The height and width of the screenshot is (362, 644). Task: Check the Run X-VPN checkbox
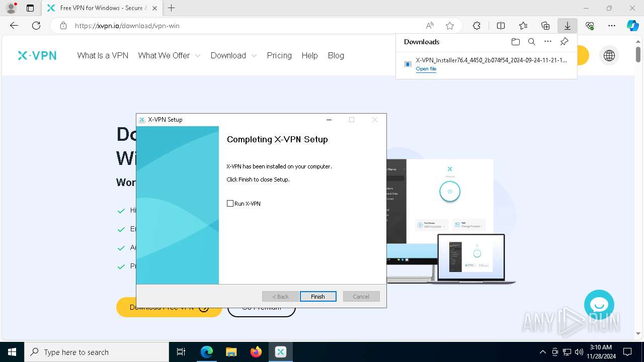coord(230,204)
